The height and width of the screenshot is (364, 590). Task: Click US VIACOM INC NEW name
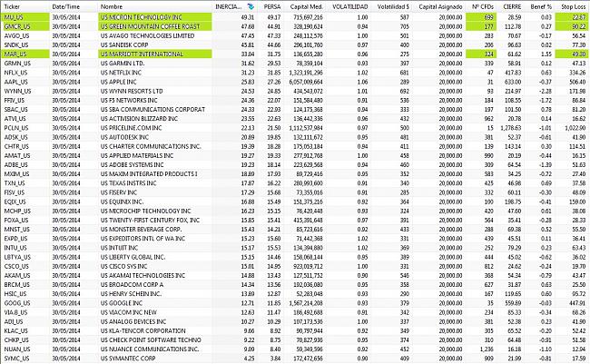click(129, 312)
